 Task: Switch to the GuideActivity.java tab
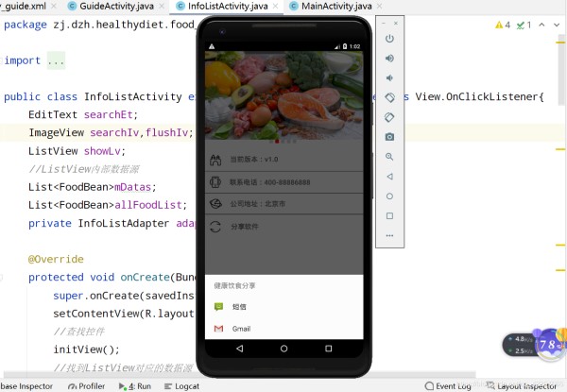pos(116,7)
